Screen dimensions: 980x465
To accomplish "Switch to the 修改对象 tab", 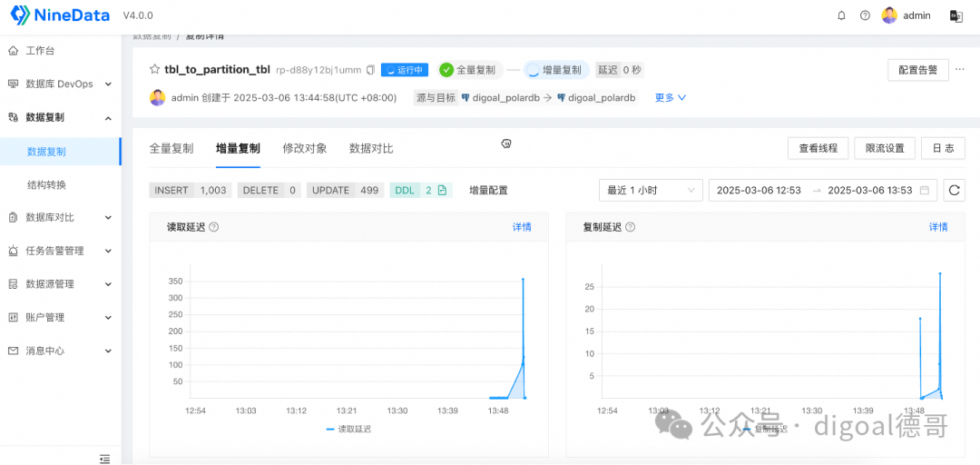I will click(x=304, y=149).
